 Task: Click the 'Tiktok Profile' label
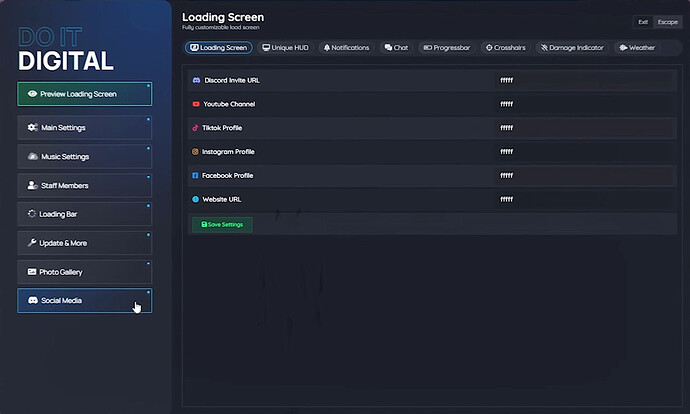[222, 128]
